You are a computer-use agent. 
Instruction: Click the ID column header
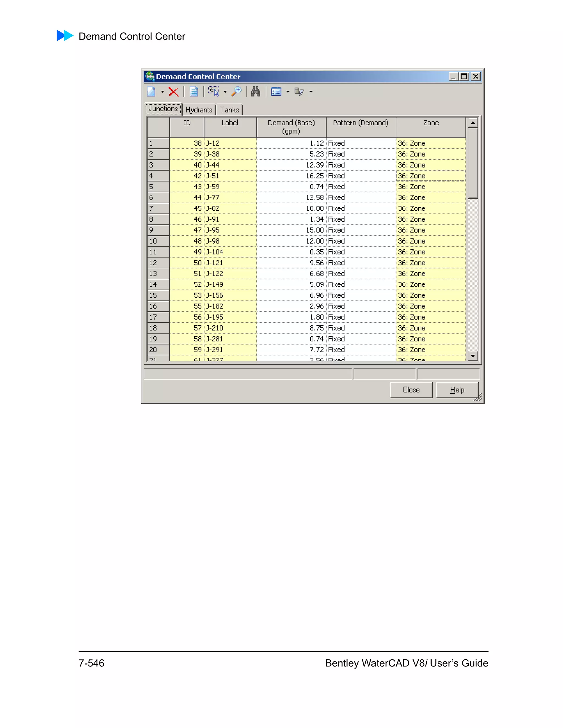tap(187, 127)
